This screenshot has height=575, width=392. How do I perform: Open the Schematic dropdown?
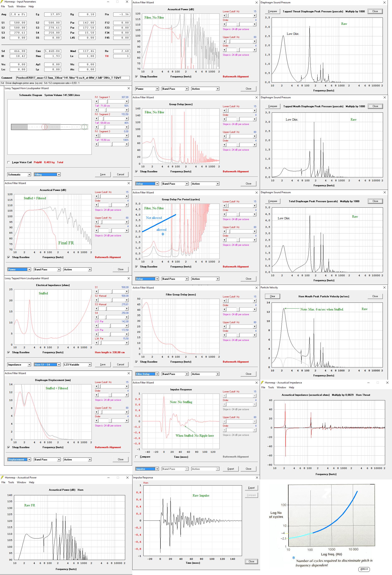click(19, 174)
